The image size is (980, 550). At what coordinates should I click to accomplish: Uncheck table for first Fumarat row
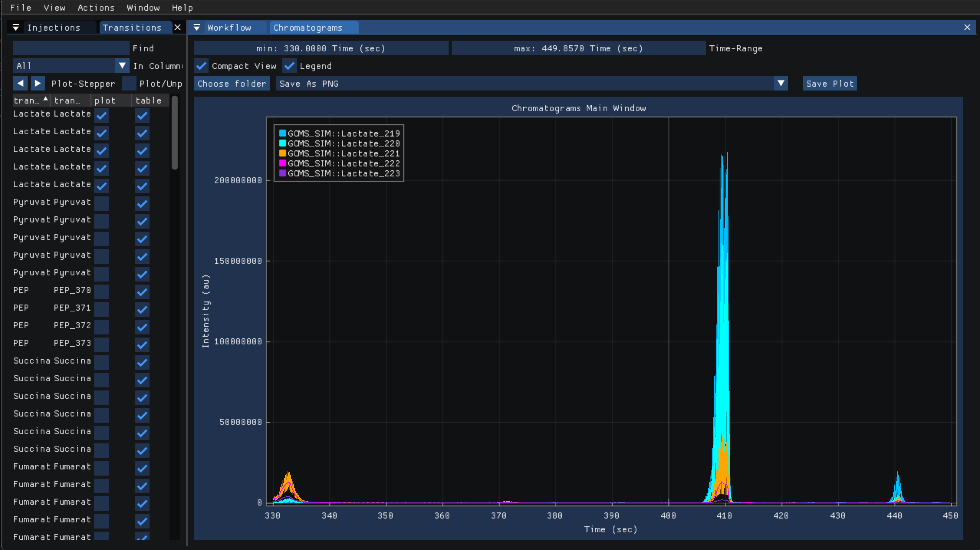pyautogui.click(x=142, y=468)
